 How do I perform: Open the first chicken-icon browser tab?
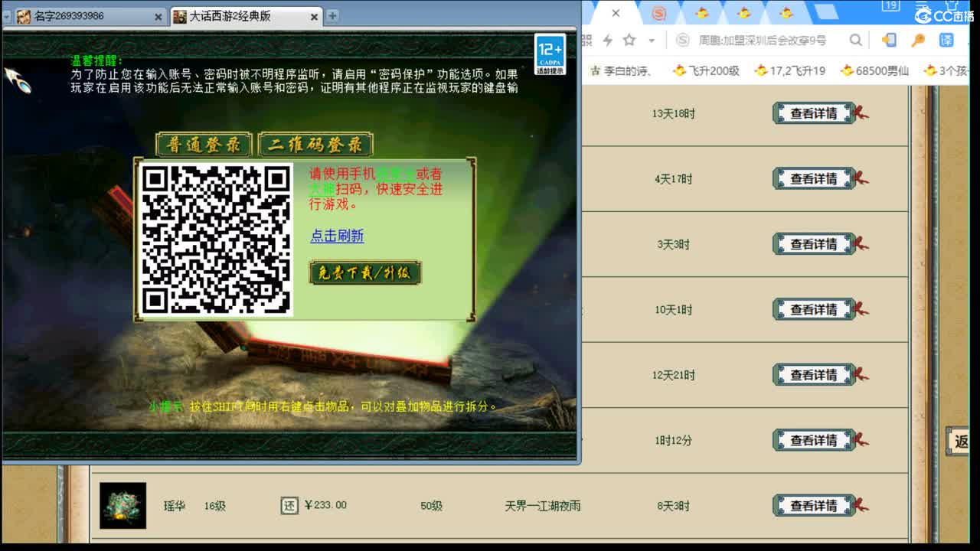(x=702, y=13)
